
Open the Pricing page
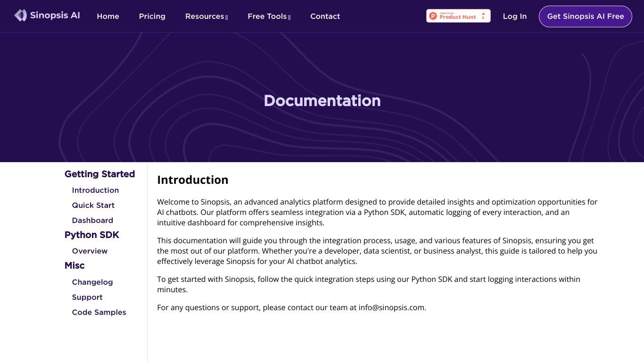(x=152, y=16)
